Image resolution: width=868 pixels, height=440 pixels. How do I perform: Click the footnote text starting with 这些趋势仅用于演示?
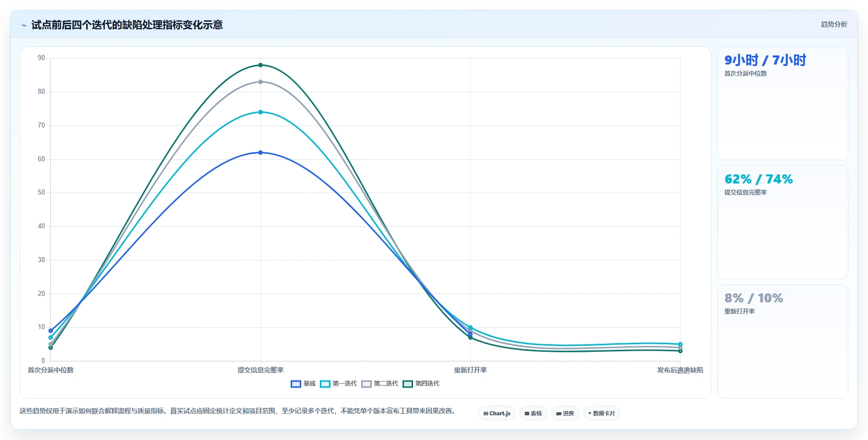tap(238, 411)
